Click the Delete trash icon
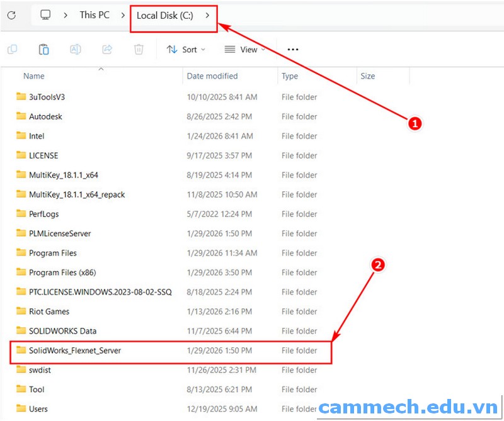This screenshot has height=421, width=504. 138,49
